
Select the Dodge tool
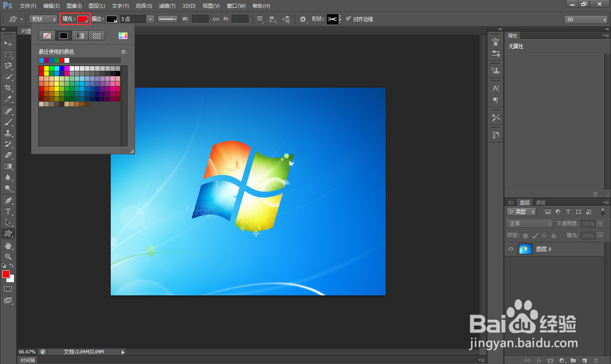[8, 188]
